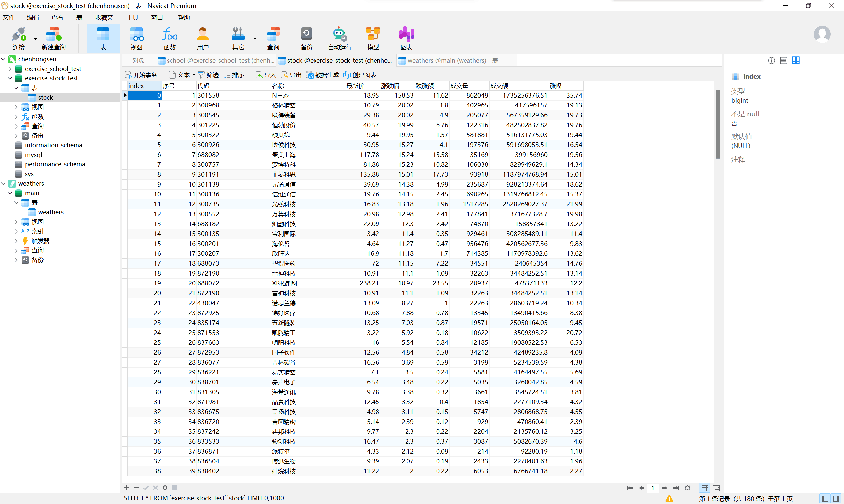Image resolution: width=844 pixels, height=504 pixels.
Task: Expand the exercise_school_test database node
Action: [x=10, y=69]
